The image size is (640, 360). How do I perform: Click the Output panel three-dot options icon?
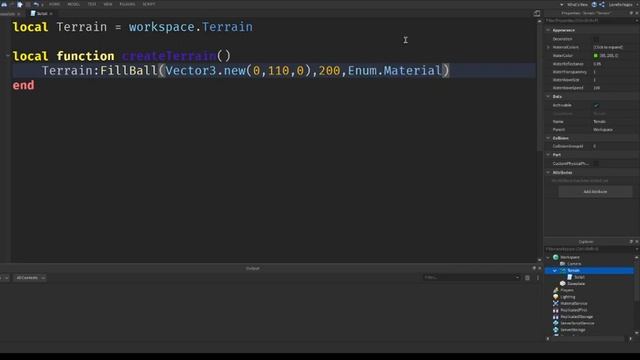click(x=538, y=278)
